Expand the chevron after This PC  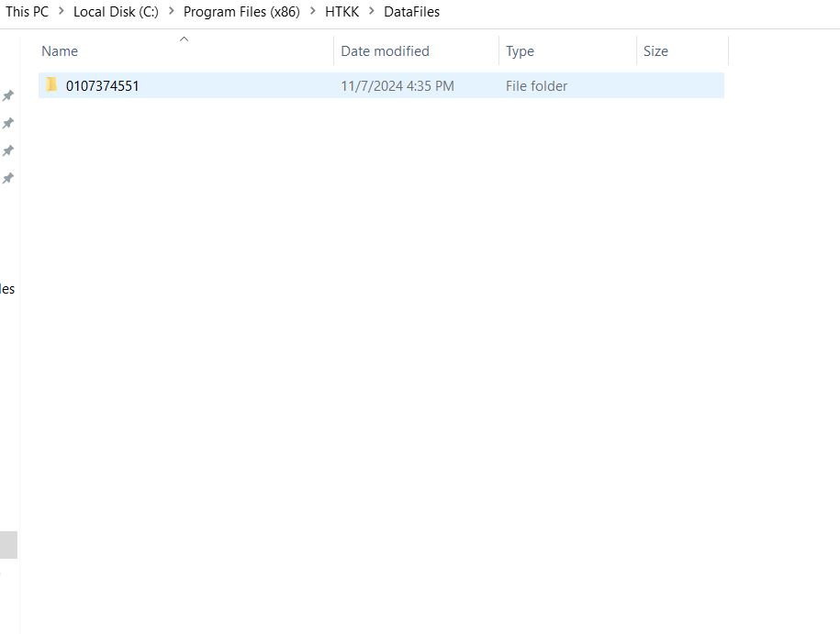[x=61, y=12]
